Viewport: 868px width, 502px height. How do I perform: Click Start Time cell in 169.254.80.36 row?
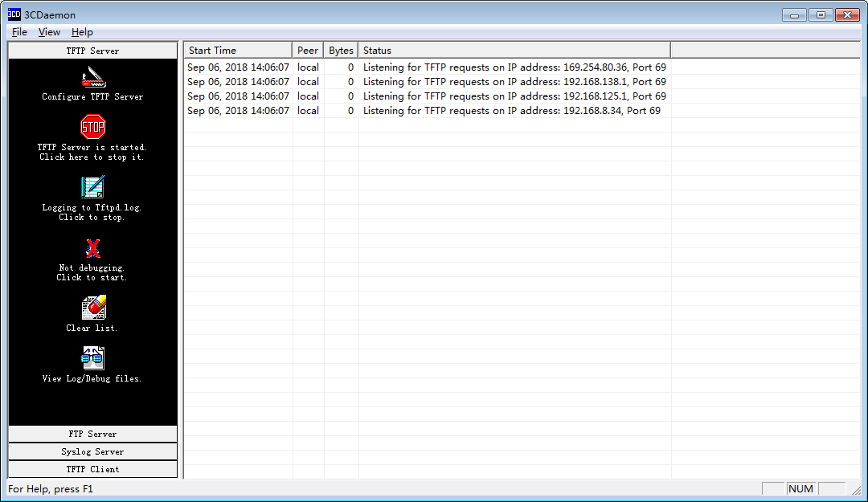238,67
